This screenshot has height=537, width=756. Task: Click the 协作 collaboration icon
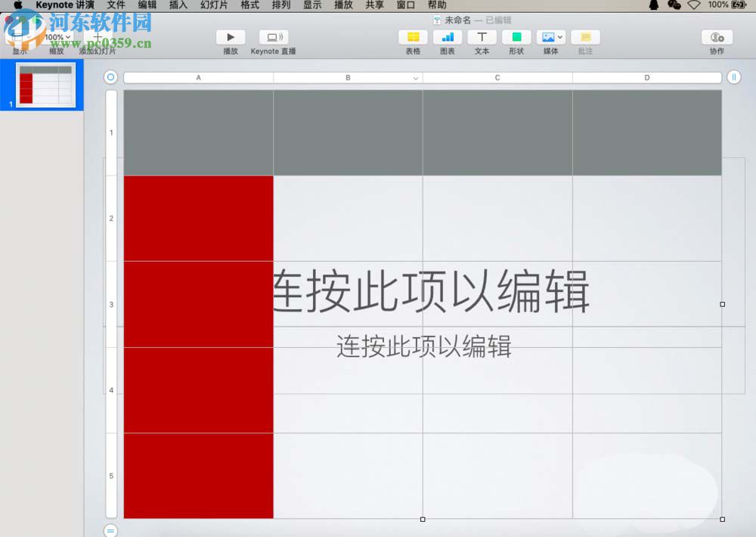point(717,36)
